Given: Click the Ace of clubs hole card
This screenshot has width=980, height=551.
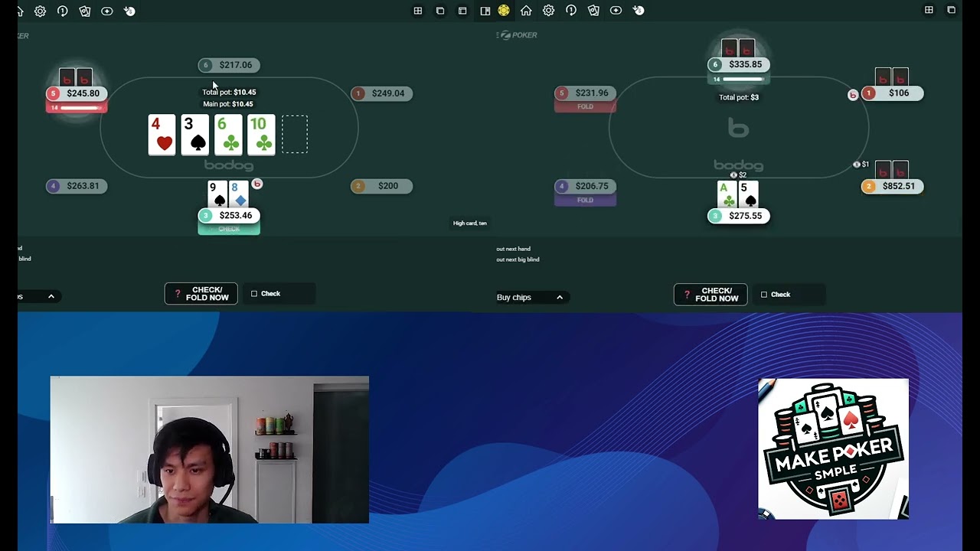Looking at the screenshot, I should 727,194.
